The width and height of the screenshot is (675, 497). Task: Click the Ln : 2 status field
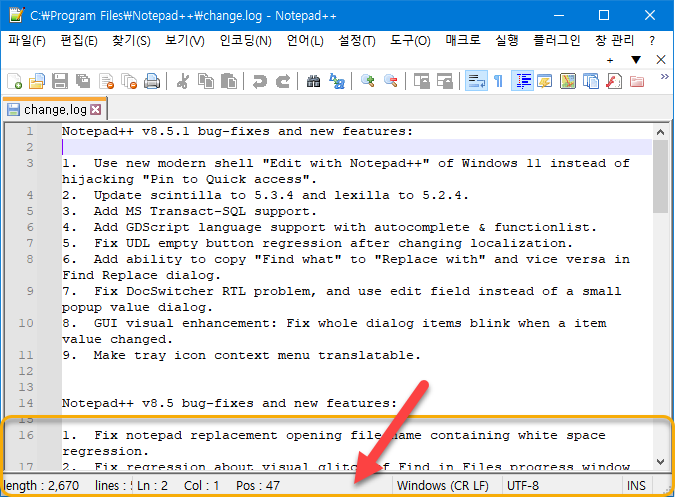click(x=152, y=486)
